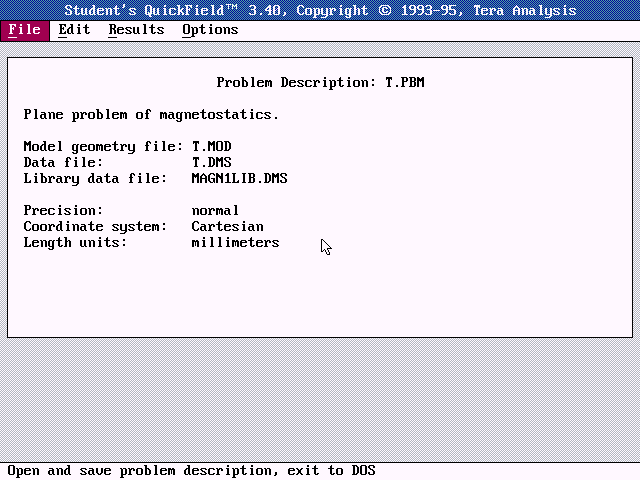Select the 'millimeters' length units value
The height and width of the screenshot is (480, 640).
coord(236,242)
